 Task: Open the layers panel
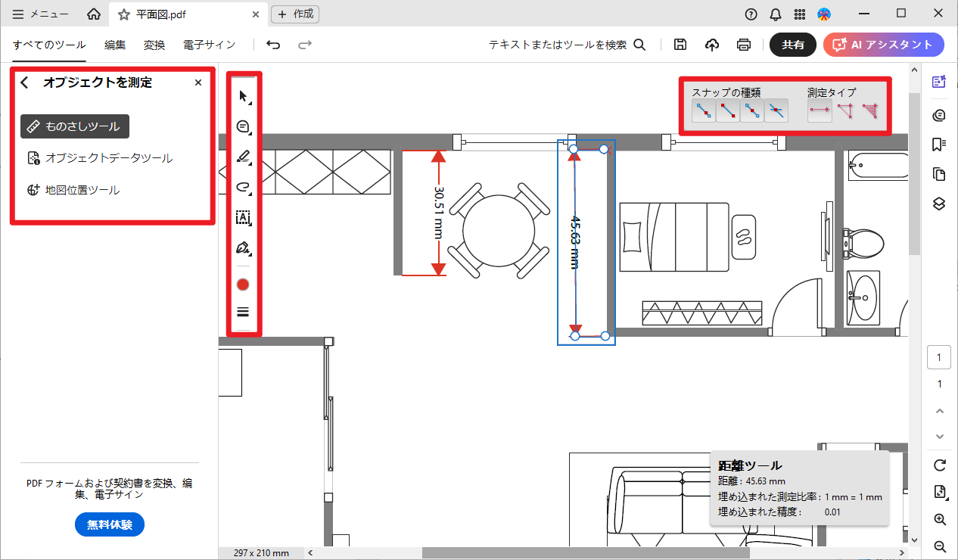coord(940,204)
